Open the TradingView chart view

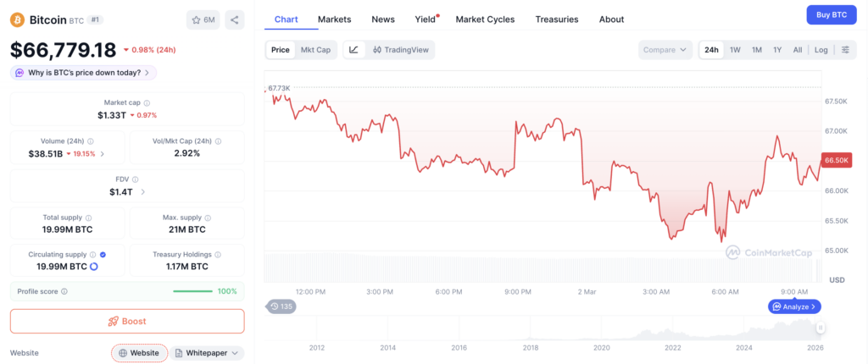point(402,50)
